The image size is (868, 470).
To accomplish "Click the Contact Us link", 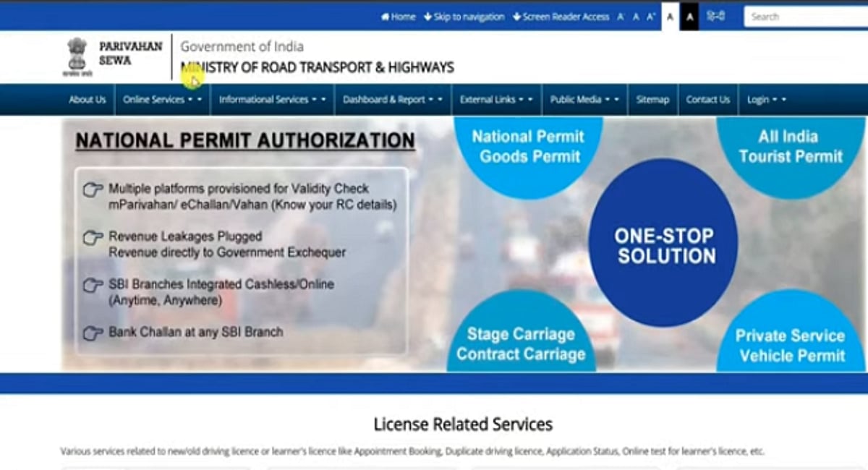I will tap(707, 100).
